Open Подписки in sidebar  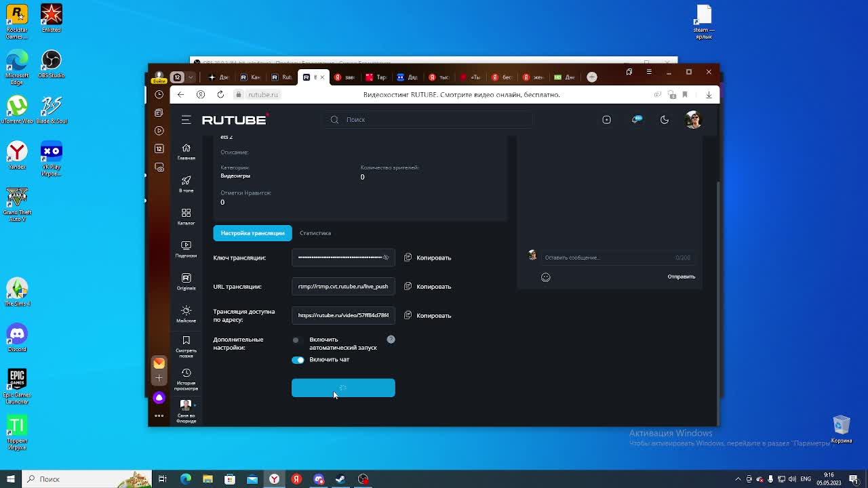click(186, 249)
